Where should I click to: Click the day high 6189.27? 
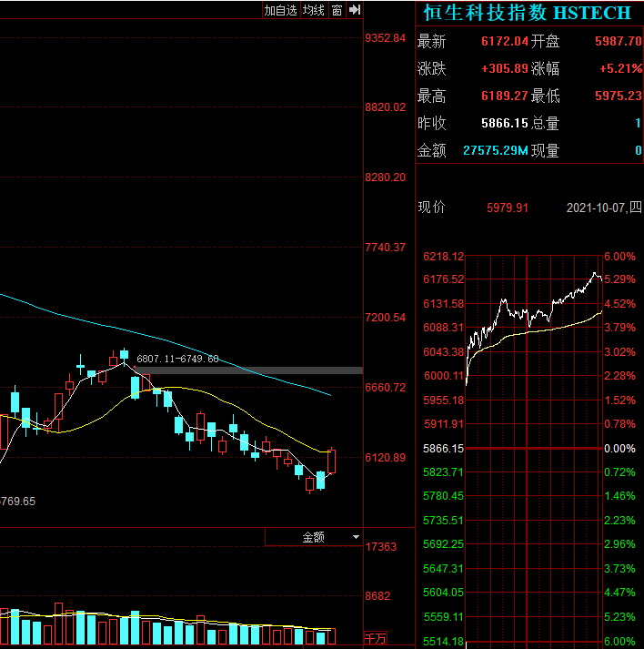[x=505, y=96]
